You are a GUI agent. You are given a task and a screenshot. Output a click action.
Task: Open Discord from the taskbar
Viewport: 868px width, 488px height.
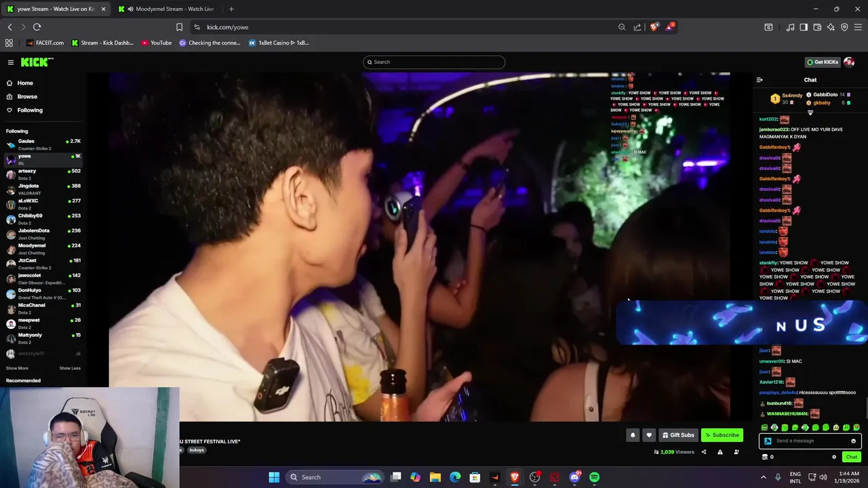[575, 477]
